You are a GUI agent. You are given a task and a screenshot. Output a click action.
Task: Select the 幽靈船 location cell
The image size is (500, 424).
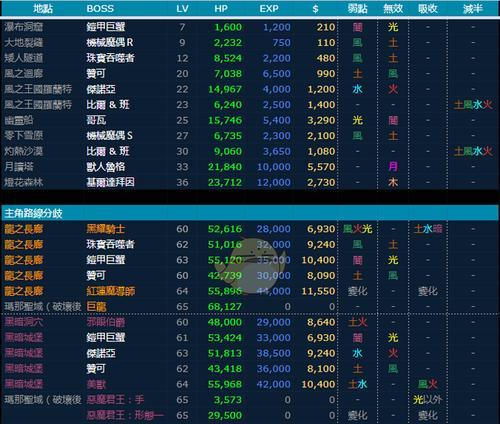19,120
